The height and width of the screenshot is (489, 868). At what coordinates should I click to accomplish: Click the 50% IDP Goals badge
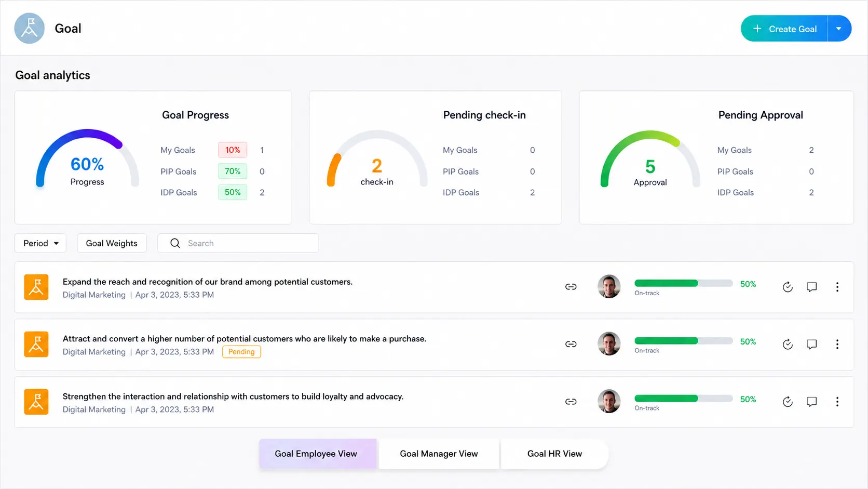coord(233,192)
